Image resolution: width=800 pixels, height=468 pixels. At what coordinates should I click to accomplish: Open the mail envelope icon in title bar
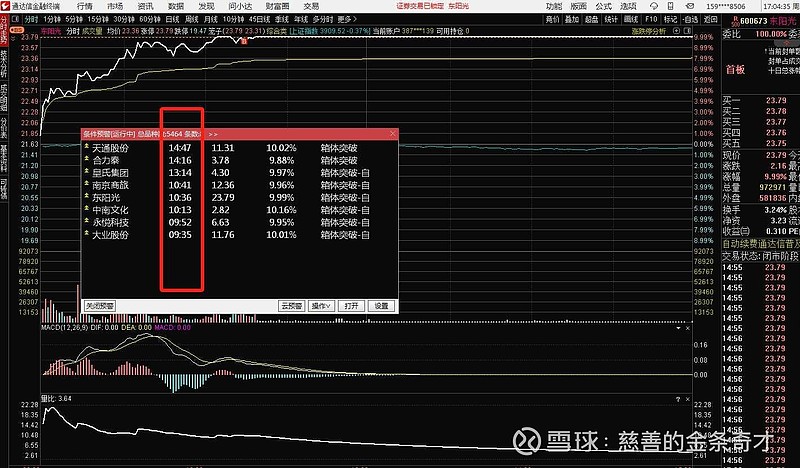pos(690,6)
